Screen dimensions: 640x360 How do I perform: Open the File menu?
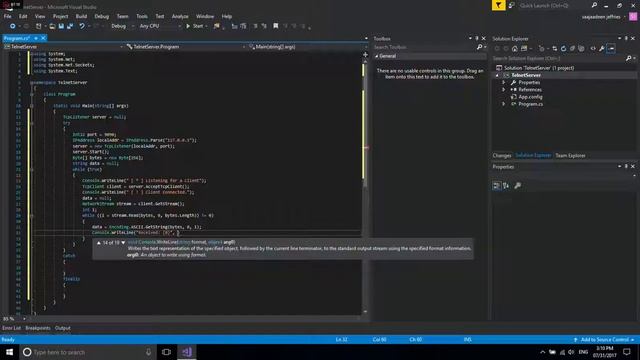7,16
